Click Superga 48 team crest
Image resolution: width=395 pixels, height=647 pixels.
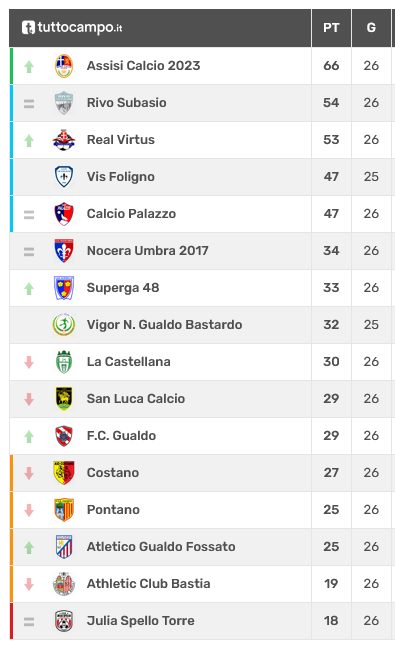pos(64,288)
